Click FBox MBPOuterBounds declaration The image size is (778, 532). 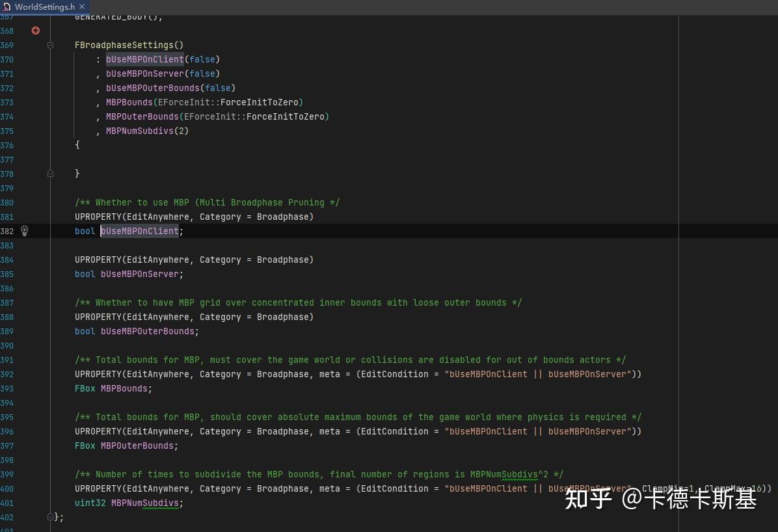[x=127, y=446]
